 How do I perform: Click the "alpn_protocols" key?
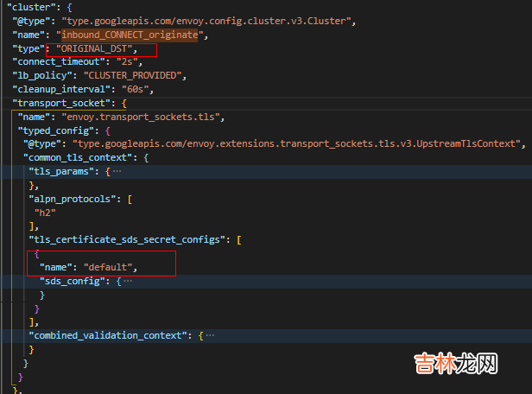[73, 199]
